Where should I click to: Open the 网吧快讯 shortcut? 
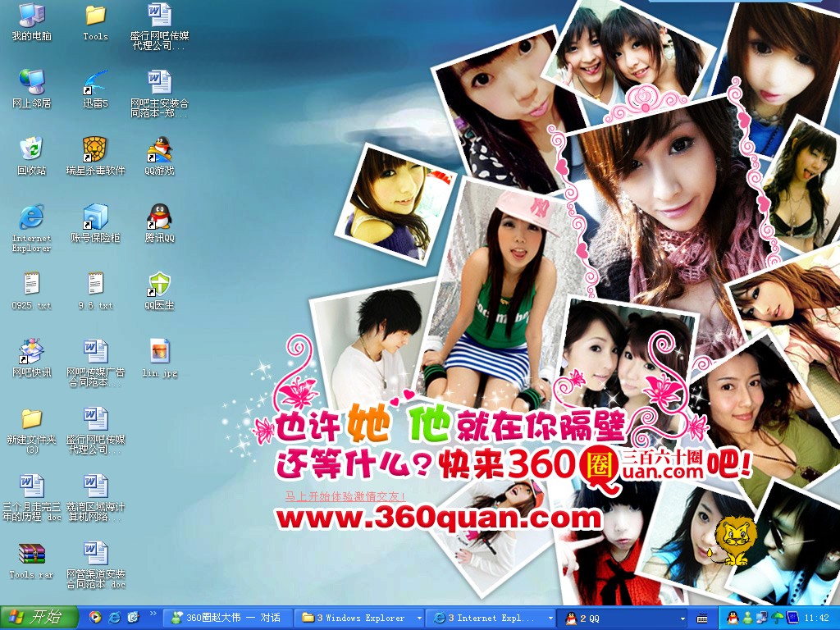pos(31,352)
